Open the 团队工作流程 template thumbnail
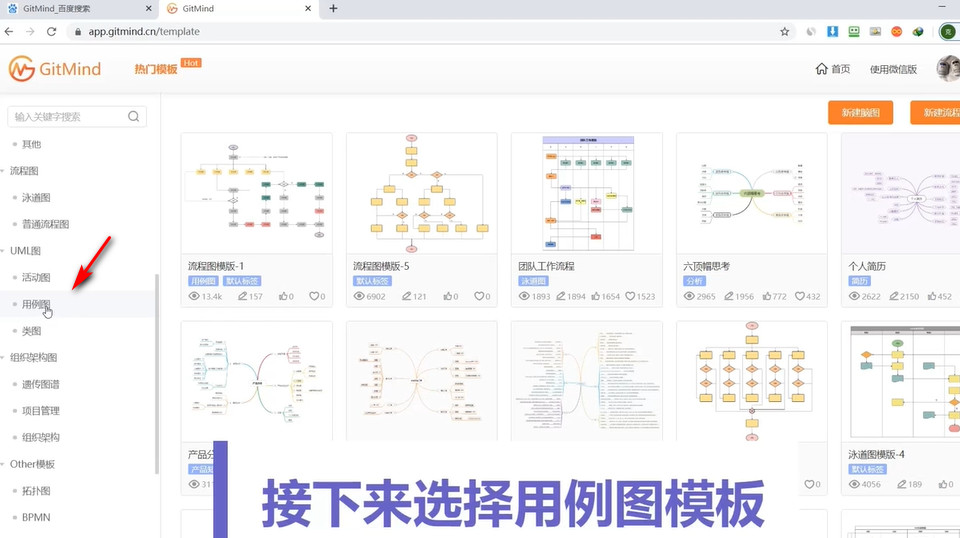 click(x=587, y=193)
